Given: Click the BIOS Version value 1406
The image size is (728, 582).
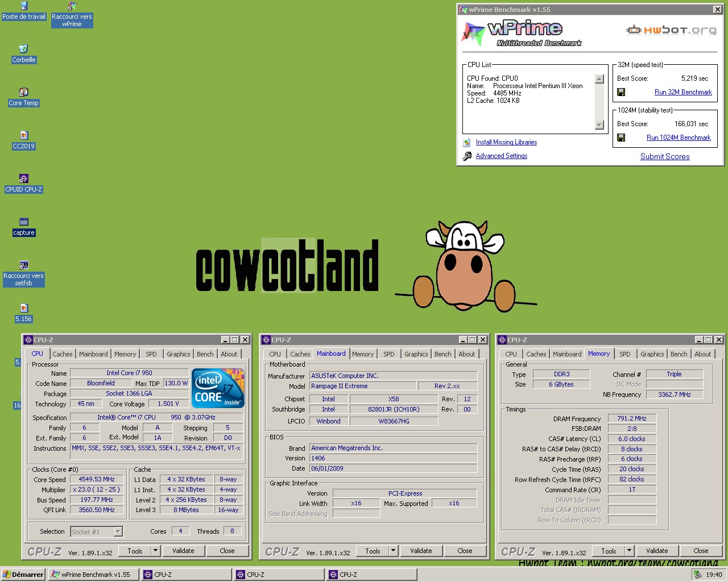Looking at the screenshot, I should [393, 458].
